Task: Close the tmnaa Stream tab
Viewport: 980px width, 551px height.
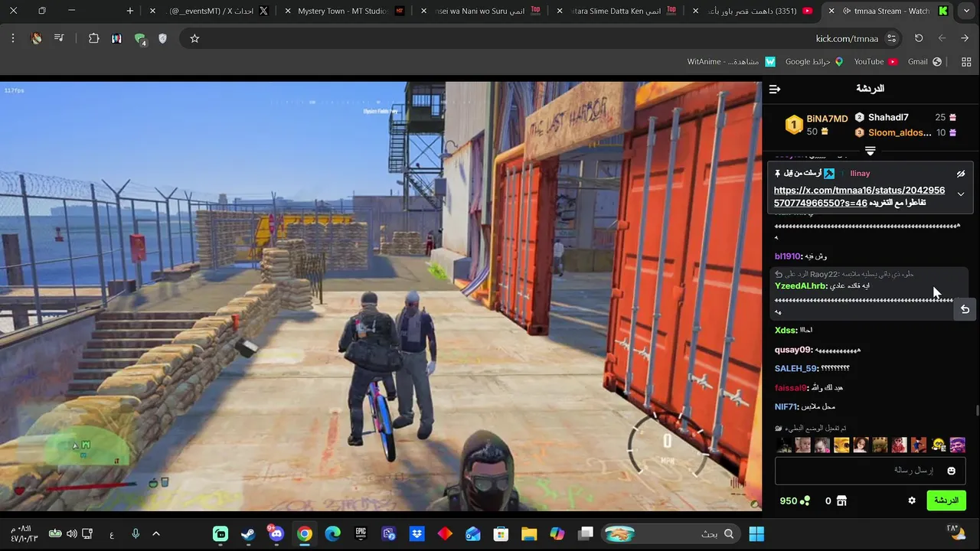Action: click(x=831, y=11)
